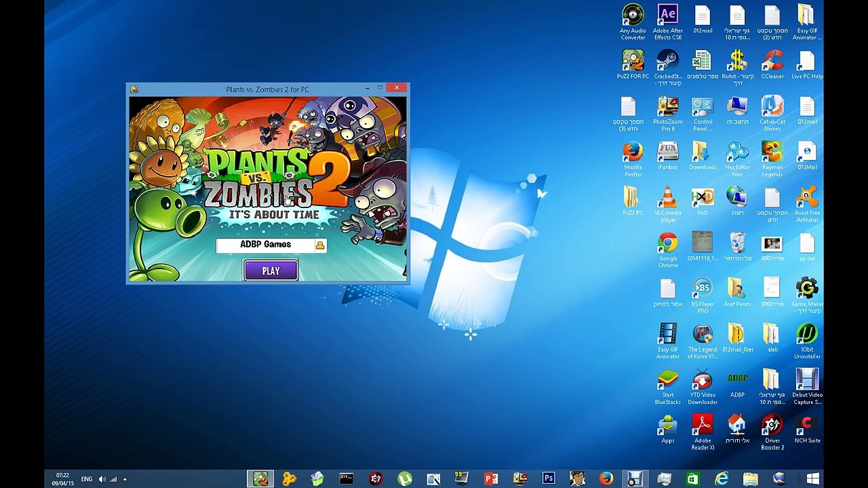Click the network signal tray icon
868x488 pixels.
coord(113,479)
